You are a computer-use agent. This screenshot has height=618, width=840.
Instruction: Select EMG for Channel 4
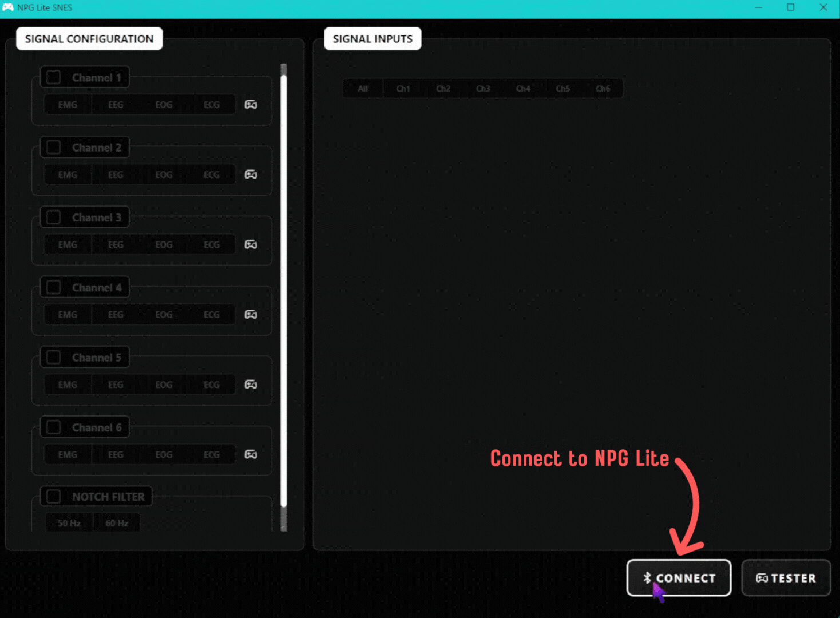pos(68,315)
